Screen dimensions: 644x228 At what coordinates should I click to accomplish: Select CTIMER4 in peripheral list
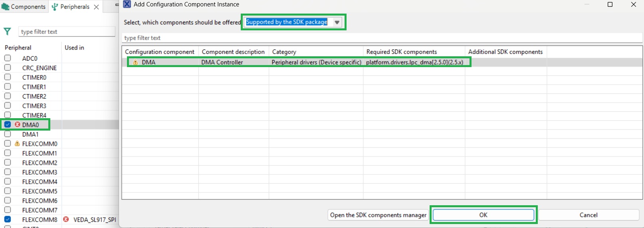pyautogui.click(x=34, y=115)
